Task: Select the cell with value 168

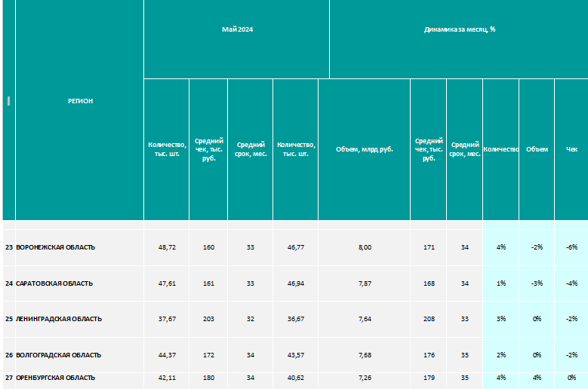Action: coord(429,283)
